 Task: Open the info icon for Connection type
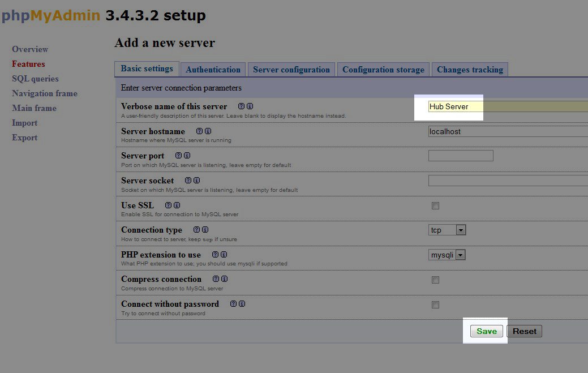(x=205, y=230)
